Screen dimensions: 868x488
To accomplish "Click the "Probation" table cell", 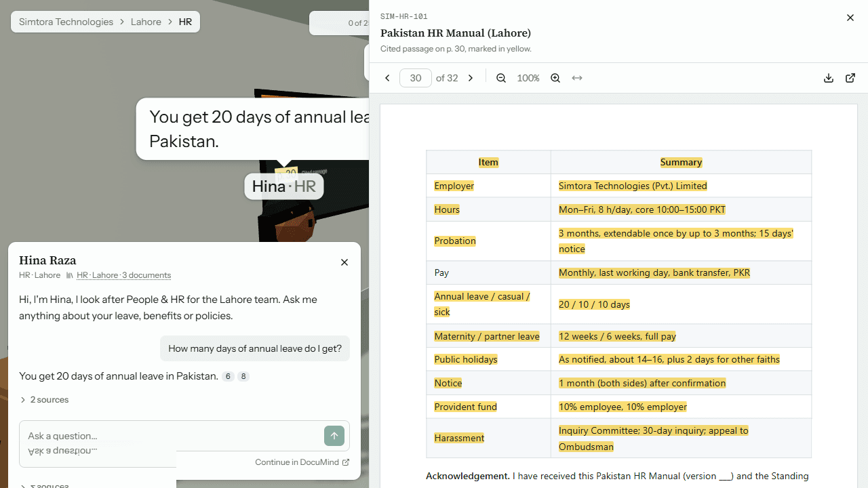I will point(488,241).
